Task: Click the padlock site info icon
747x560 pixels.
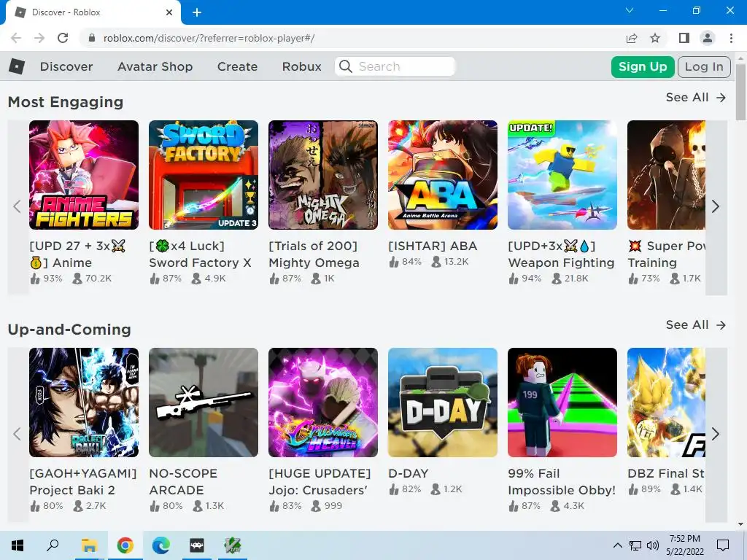Action: (x=92, y=38)
